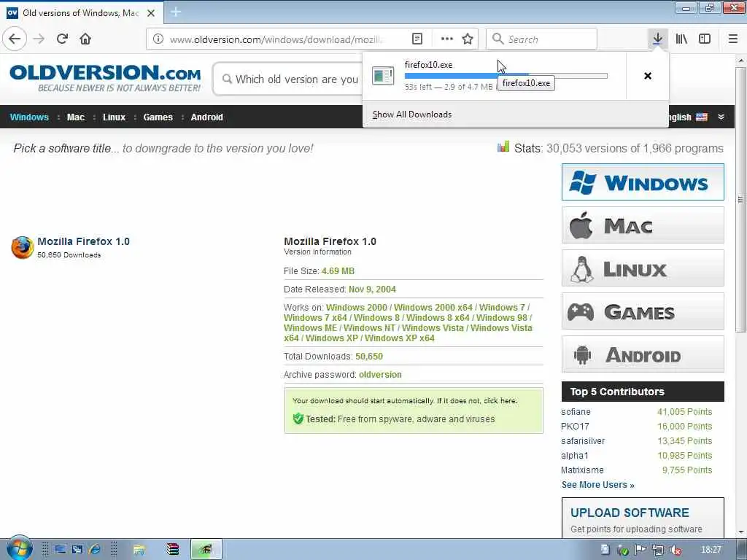Click file size value 4.69 MB
The height and width of the screenshot is (560, 747).
338,271
